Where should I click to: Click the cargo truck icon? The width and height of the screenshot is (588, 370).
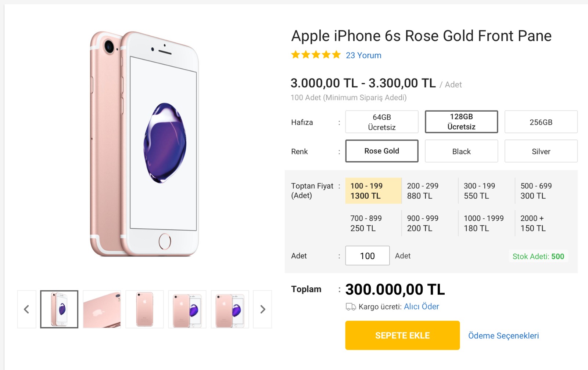tap(351, 307)
